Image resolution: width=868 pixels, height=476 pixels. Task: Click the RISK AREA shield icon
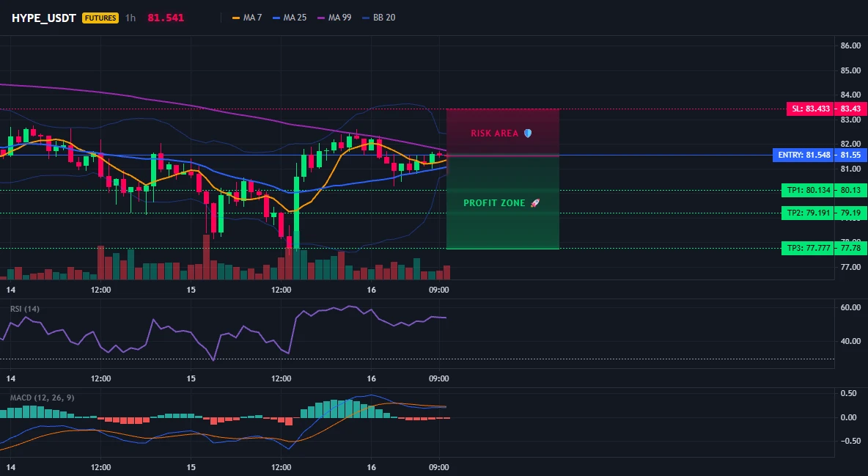click(x=528, y=133)
